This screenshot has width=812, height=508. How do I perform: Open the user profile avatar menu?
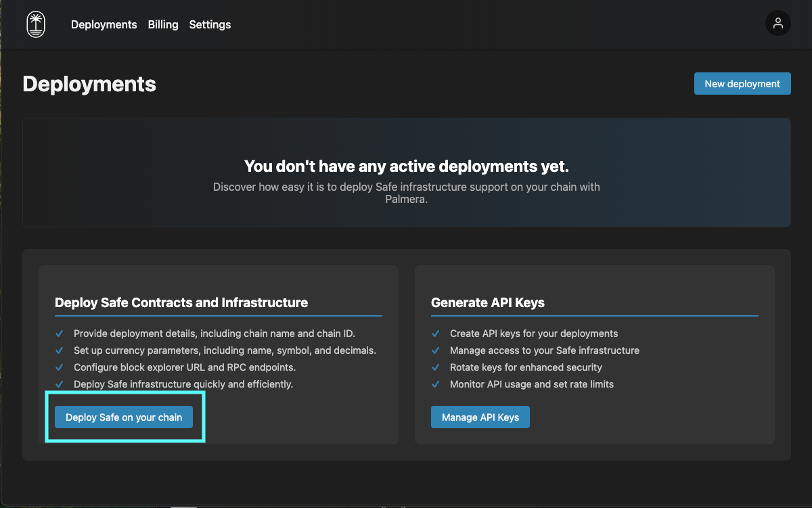click(777, 24)
